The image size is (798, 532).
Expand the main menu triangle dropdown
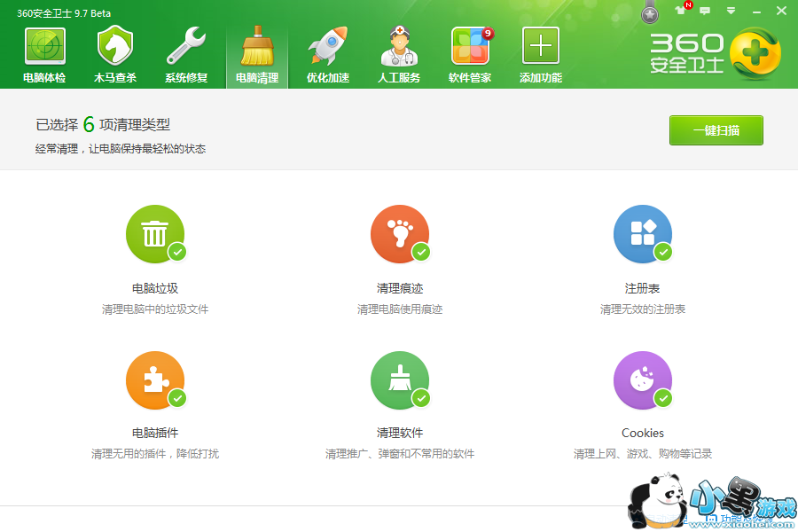tap(731, 11)
